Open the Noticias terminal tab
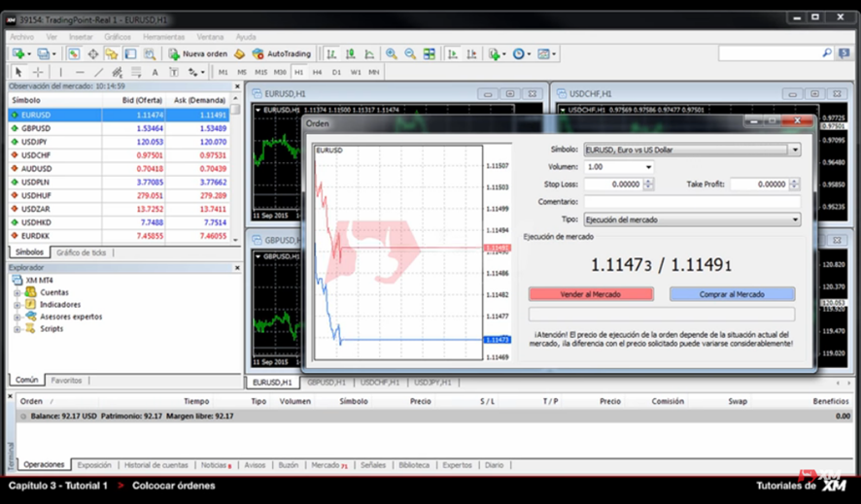Screen dimensions: 861x504 (x=216, y=465)
